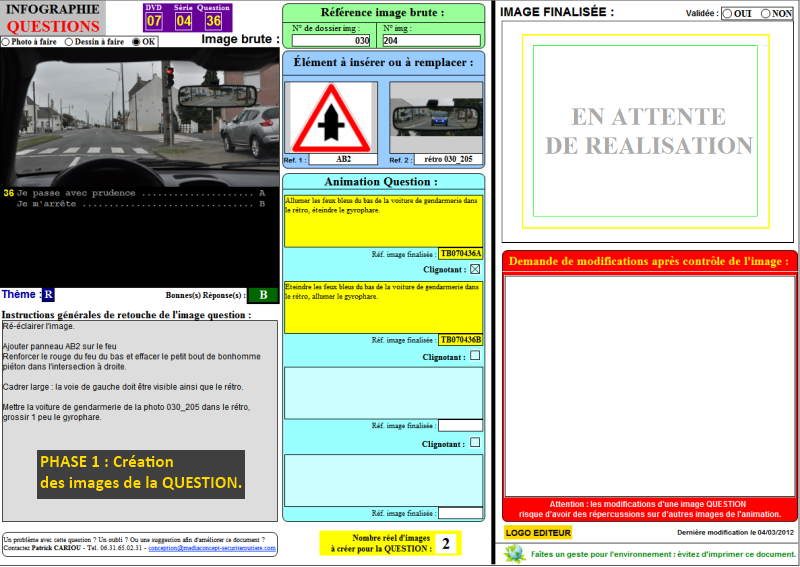
Task: Click the 'Animation Question' header
Action: point(381,182)
